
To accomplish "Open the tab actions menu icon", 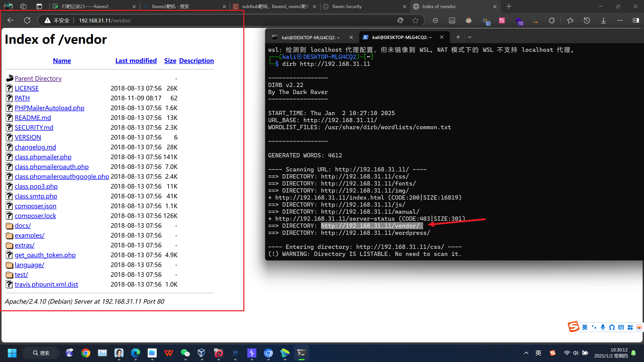I will 39,7.
